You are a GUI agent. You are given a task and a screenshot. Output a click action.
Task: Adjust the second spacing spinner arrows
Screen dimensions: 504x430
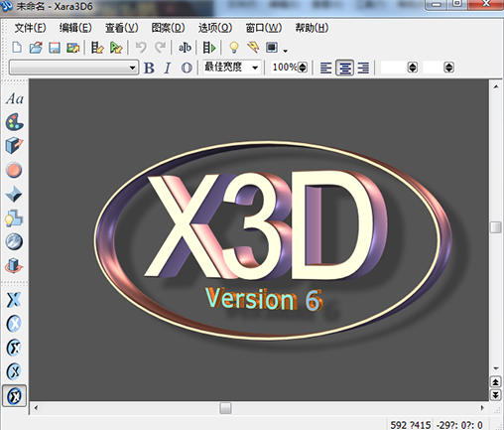448,68
